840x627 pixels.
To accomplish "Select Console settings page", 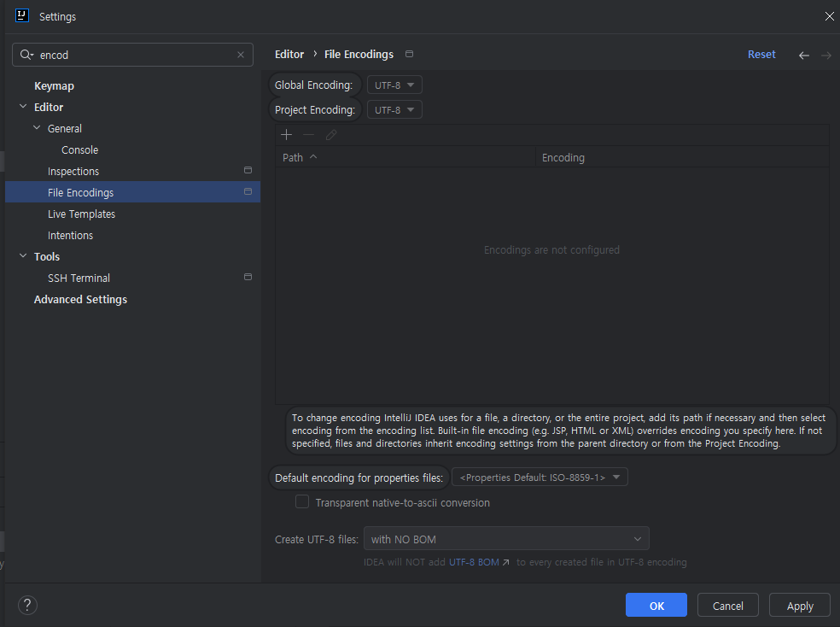I will (80, 150).
